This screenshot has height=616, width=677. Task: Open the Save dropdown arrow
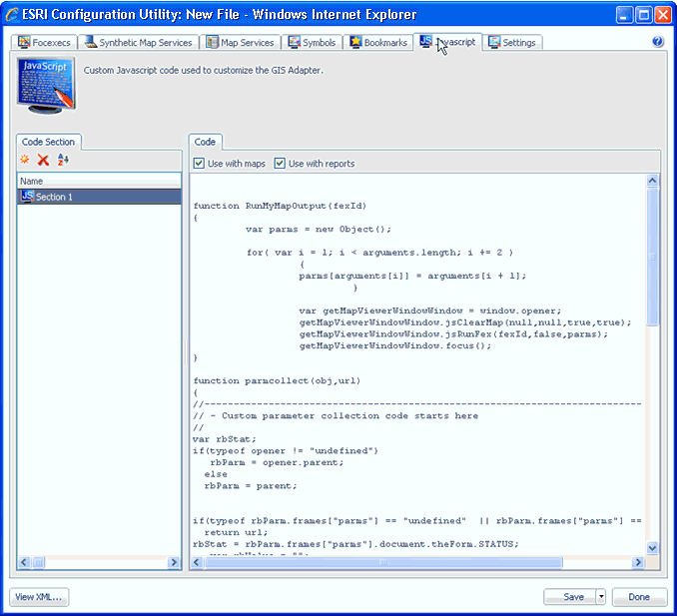pyautogui.click(x=600, y=597)
